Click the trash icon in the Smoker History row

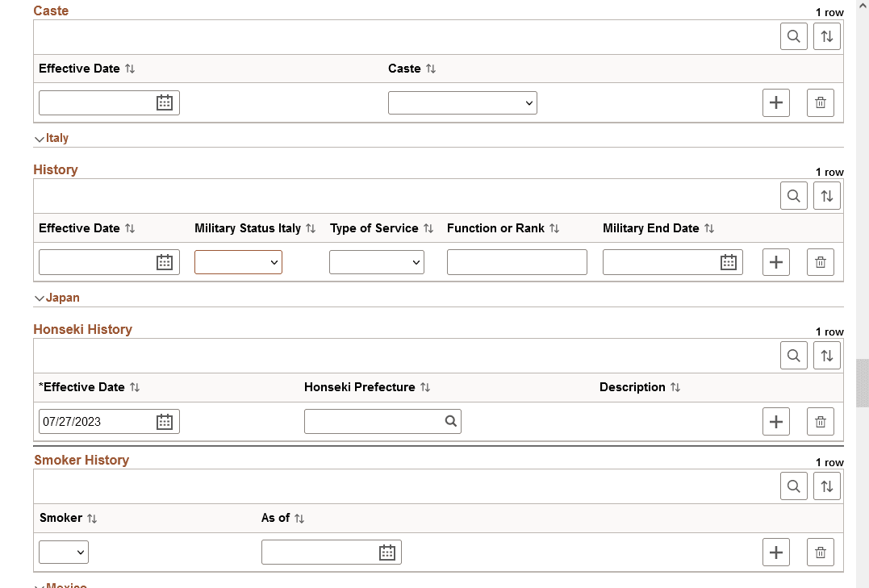(x=820, y=552)
